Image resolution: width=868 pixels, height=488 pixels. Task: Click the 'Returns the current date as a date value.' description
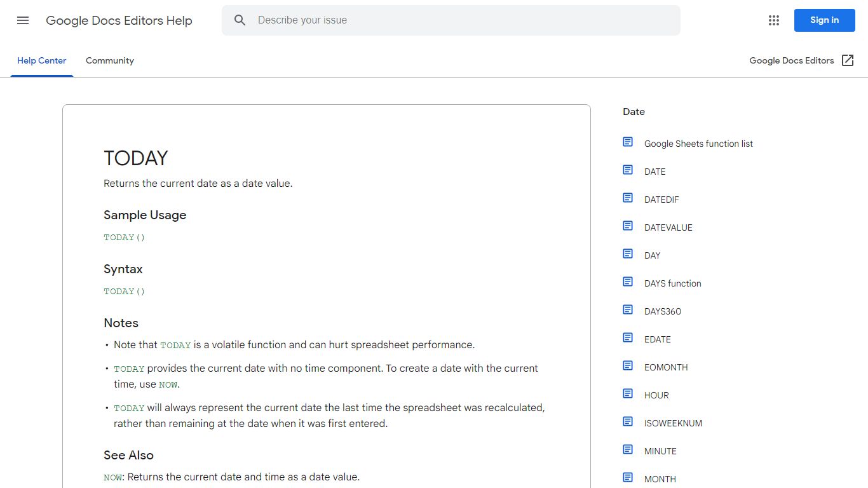[198, 183]
